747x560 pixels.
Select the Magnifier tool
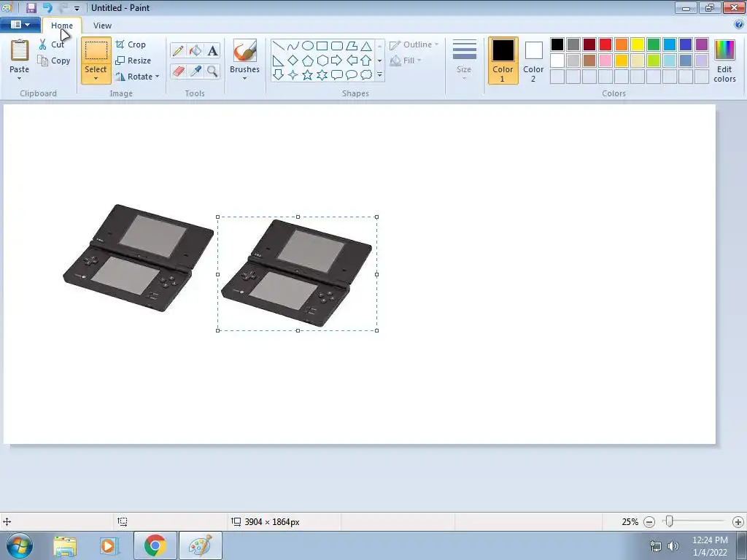[x=212, y=71]
